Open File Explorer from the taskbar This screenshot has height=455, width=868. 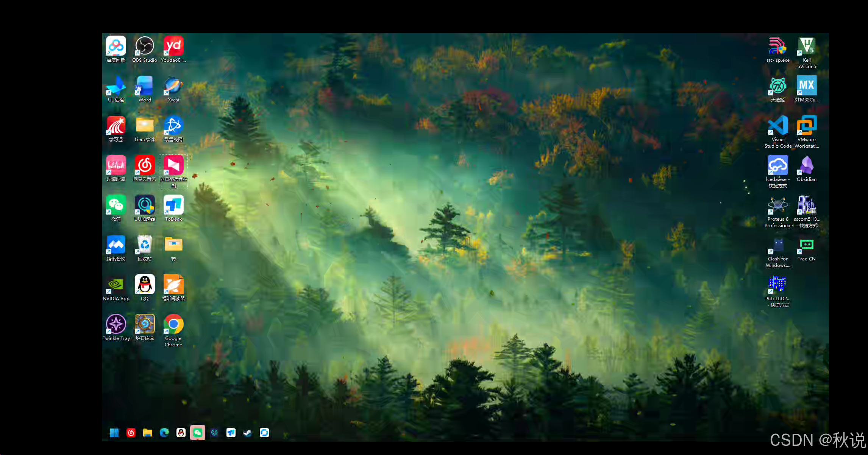148,433
